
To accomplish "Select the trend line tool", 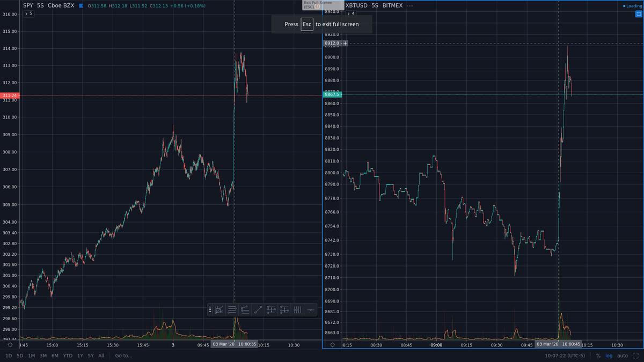I will coord(258,309).
